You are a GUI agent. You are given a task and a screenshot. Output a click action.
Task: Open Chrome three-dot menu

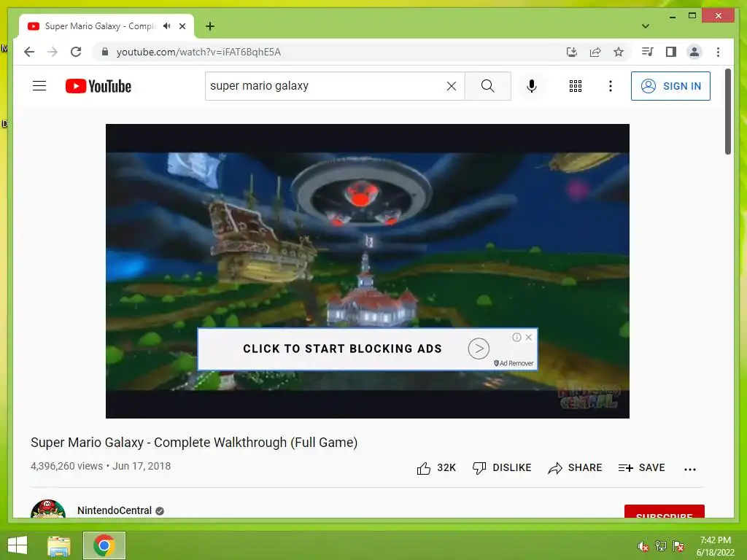pos(718,52)
